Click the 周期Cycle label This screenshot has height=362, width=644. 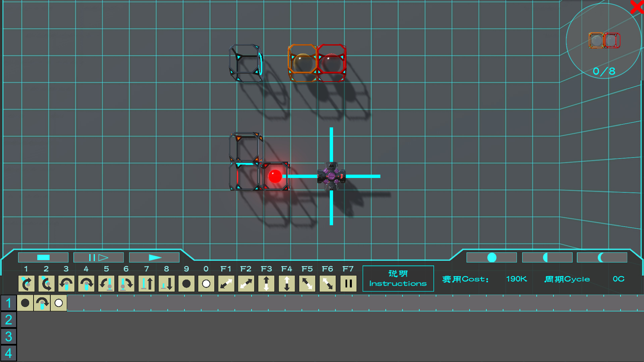pos(567,279)
